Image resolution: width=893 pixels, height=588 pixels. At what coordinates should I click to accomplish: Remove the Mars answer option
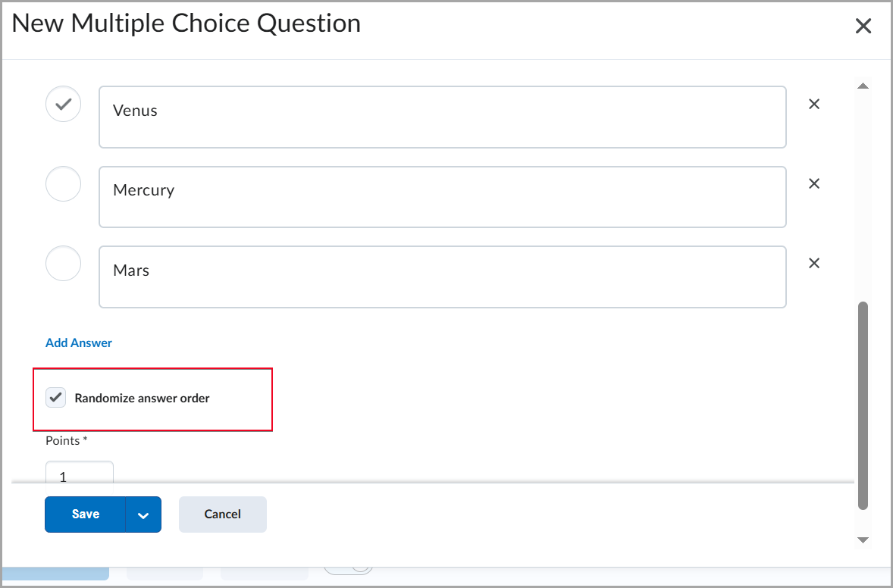[x=813, y=263]
